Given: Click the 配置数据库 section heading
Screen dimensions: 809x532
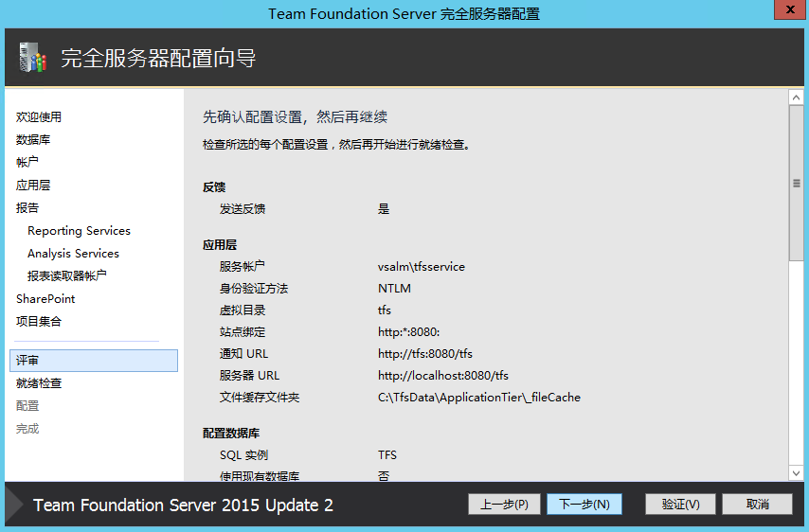Looking at the screenshot, I should tap(231, 433).
